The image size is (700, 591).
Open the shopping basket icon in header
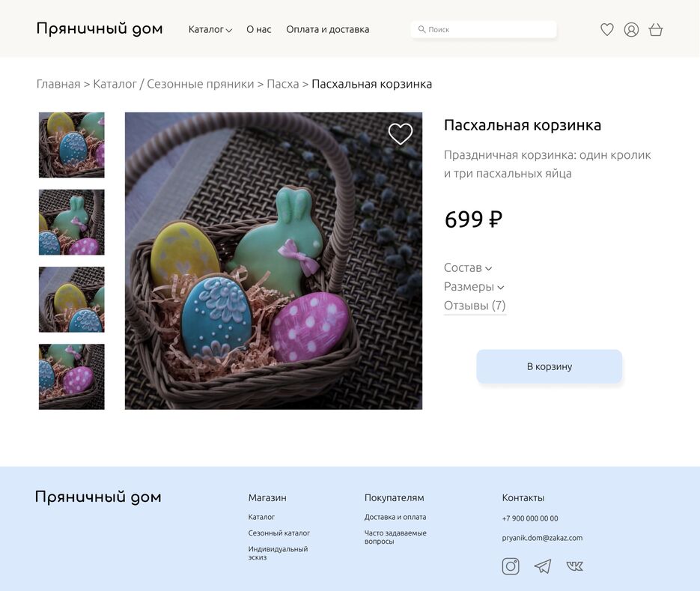655,29
